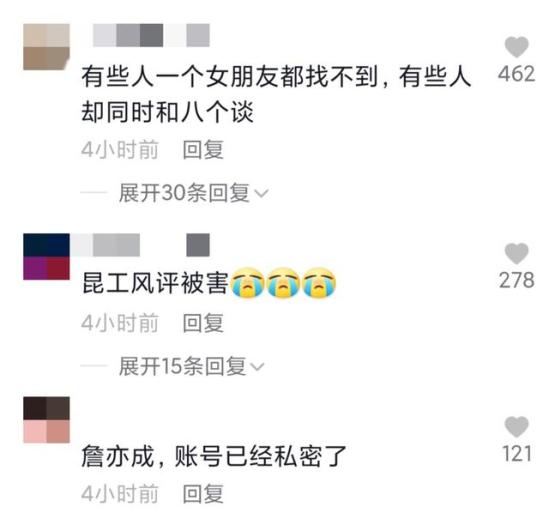Like the comment with 462 likes
The width and height of the screenshot is (549, 513).
[x=516, y=47]
